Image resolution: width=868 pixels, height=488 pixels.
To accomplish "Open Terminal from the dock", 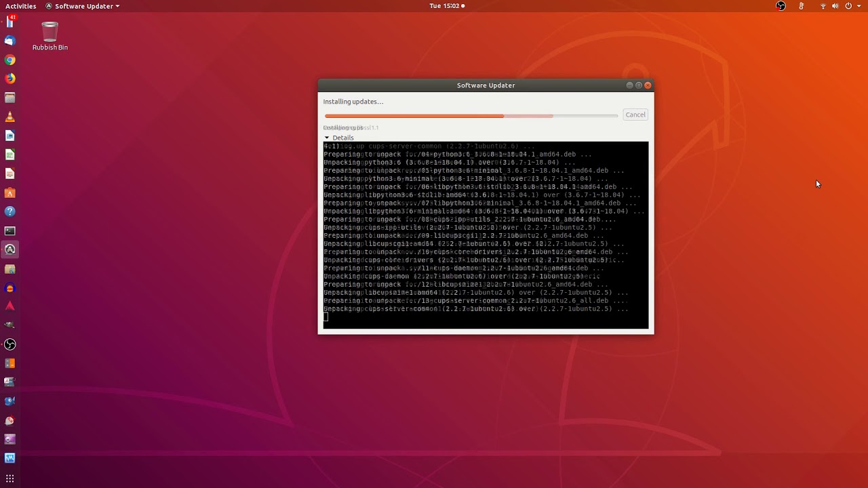I will click(x=9, y=230).
